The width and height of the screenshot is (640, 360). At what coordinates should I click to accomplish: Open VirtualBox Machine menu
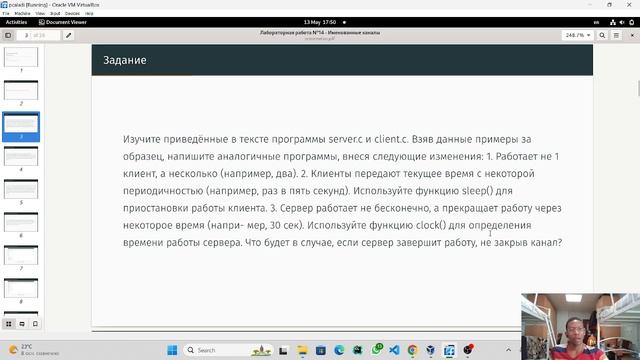pyautogui.click(x=22, y=13)
